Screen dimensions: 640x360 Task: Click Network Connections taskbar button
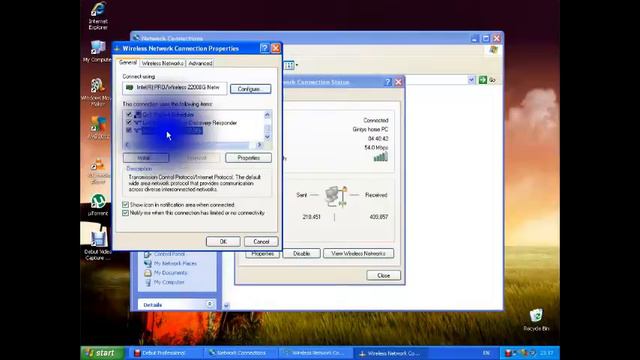(241, 353)
